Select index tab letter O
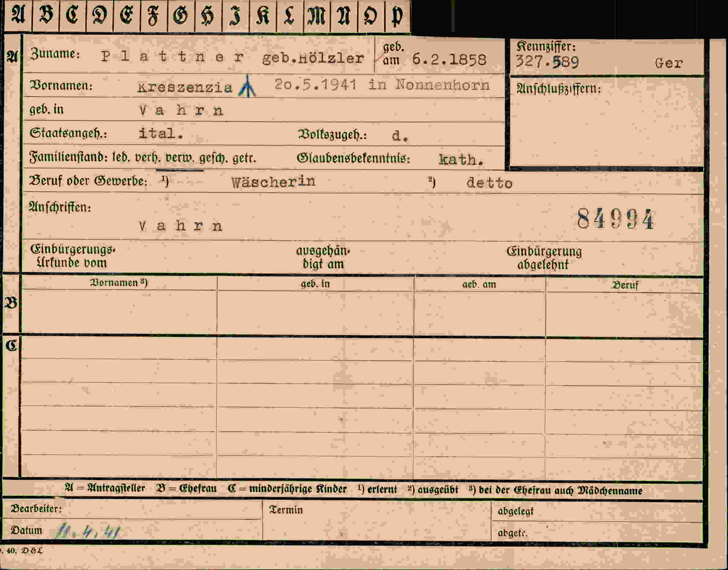The height and width of the screenshot is (570, 728). (x=371, y=16)
